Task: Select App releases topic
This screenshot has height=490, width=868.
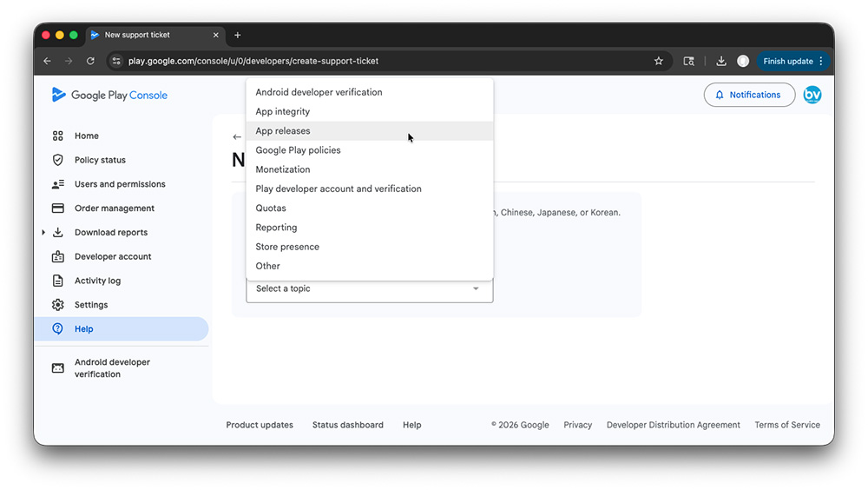Action: 369,131
